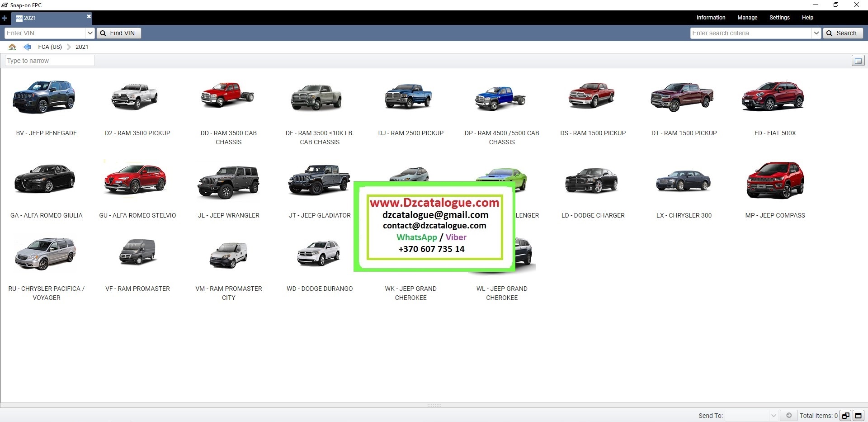This screenshot has width=868, height=422.
Task: Open the Information menu
Action: click(711, 18)
